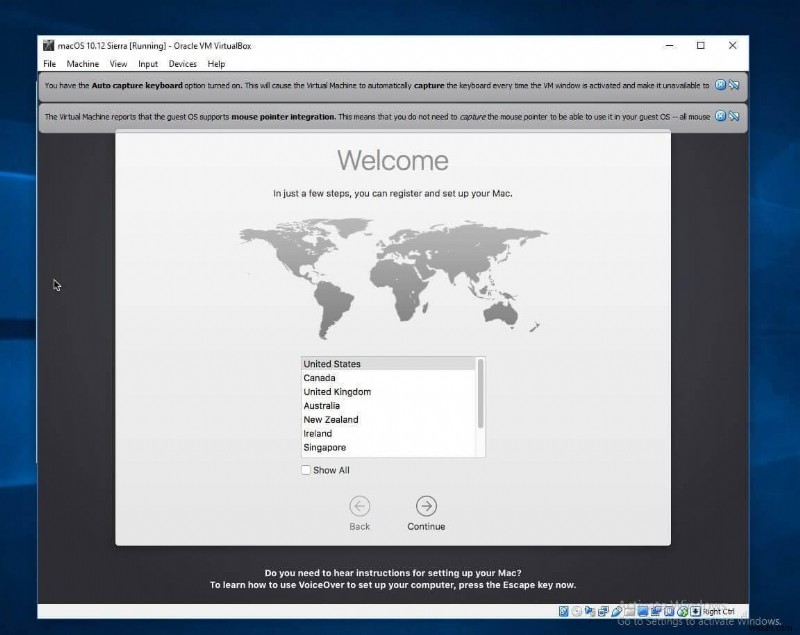Image resolution: width=800 pixels, height=635 pixels.
Task: Click the optical drive icon in VirtualBox status bar
Action: tap(576, 610)
